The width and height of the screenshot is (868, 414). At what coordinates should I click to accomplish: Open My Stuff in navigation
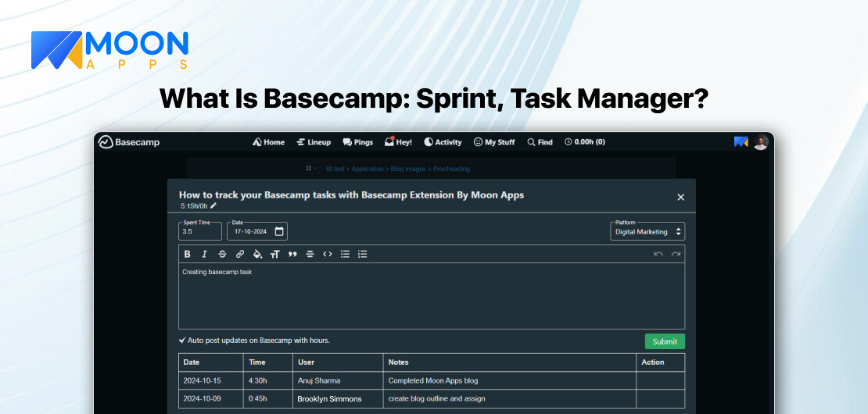(494, 142)
